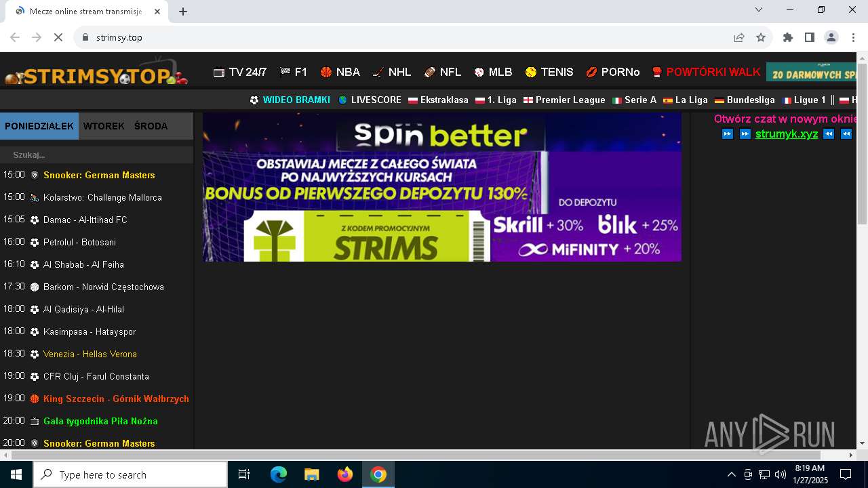Focus the Szukaj search field
This screenshot has width=868, height=488.
pyautogui.click(x=96, y=155)
